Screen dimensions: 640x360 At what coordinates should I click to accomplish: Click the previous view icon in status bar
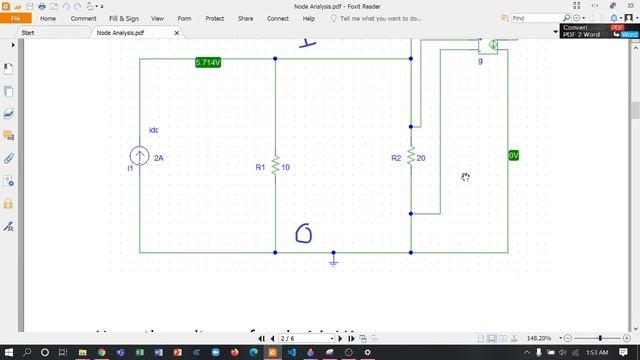tap(362, 338)
